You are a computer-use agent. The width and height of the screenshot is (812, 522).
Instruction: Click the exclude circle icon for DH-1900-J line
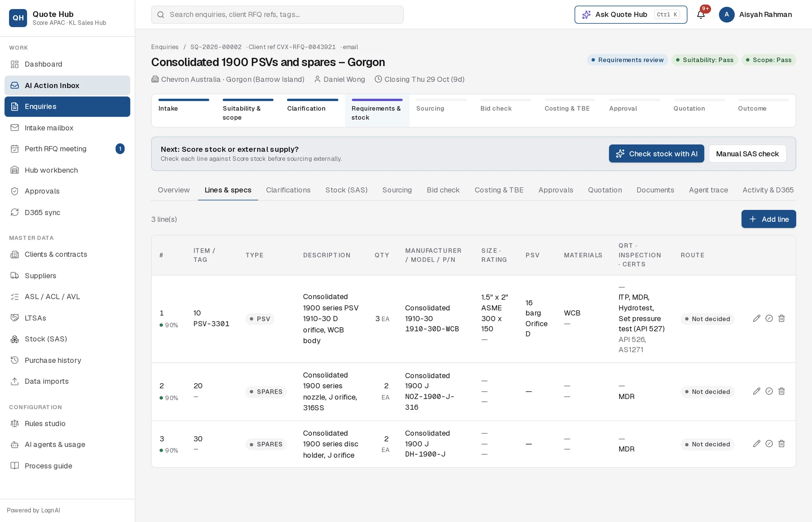769,444
